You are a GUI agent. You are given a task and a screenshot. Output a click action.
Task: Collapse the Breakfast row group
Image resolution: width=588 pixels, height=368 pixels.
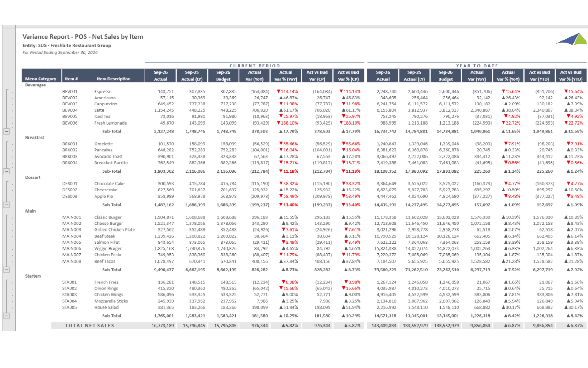6,171
